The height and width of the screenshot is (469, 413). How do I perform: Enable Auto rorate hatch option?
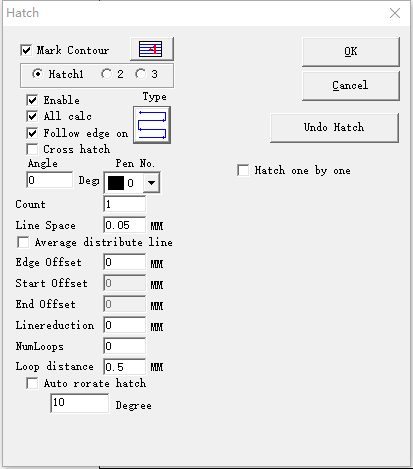32,383
